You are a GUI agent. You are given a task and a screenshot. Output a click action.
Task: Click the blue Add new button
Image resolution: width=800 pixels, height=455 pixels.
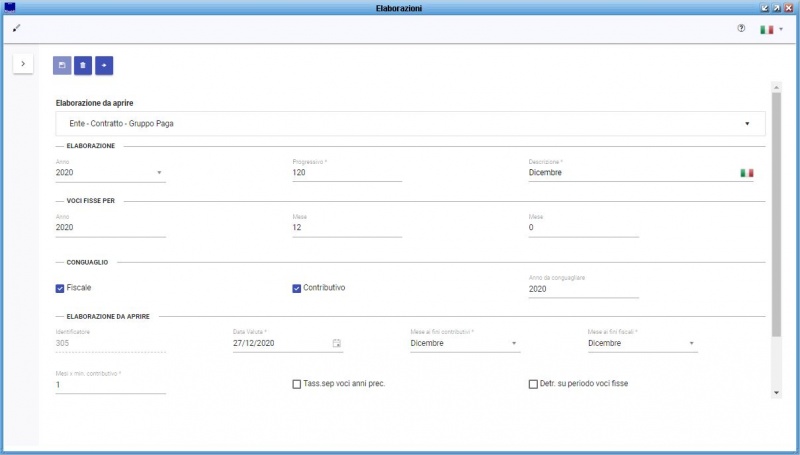point(104,65)
